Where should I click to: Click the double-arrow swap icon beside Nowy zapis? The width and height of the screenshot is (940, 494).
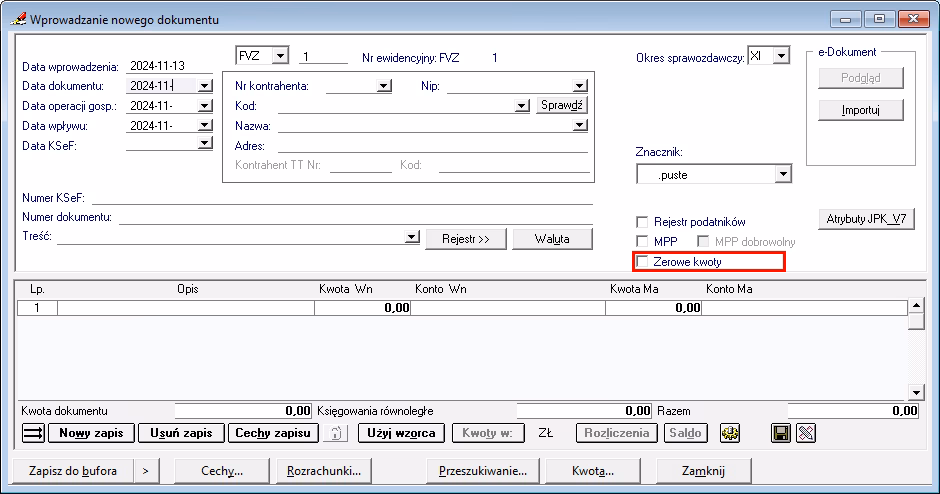point(33,433)
